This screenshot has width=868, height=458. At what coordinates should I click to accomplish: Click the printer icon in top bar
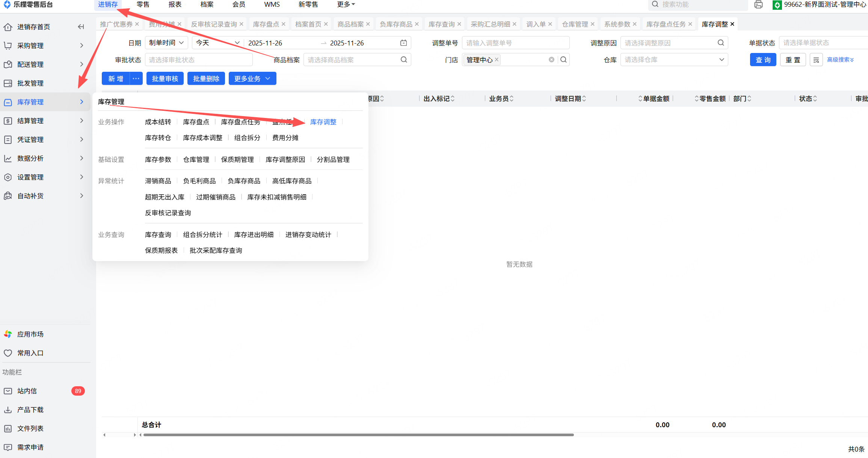[758, 5]
